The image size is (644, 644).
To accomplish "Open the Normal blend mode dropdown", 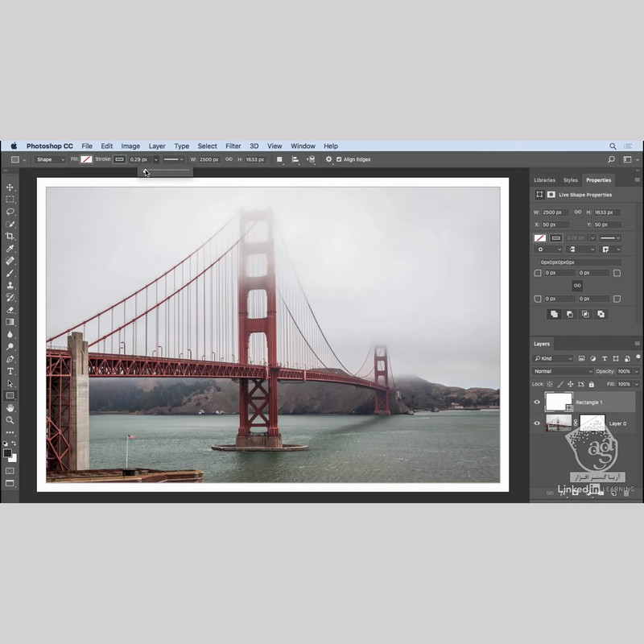I will click(562, 371).
